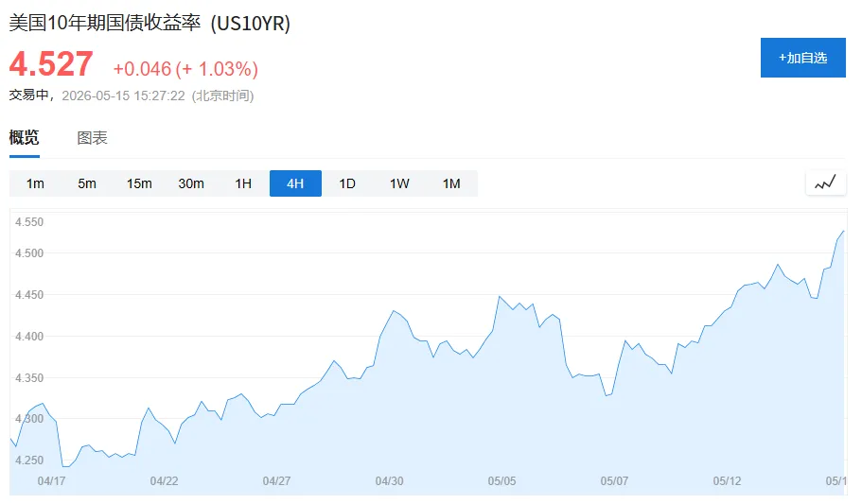The height and width of the screenshot is (504, 862).
Task: Set chart interval to 1H
Action: pos(243,183)
